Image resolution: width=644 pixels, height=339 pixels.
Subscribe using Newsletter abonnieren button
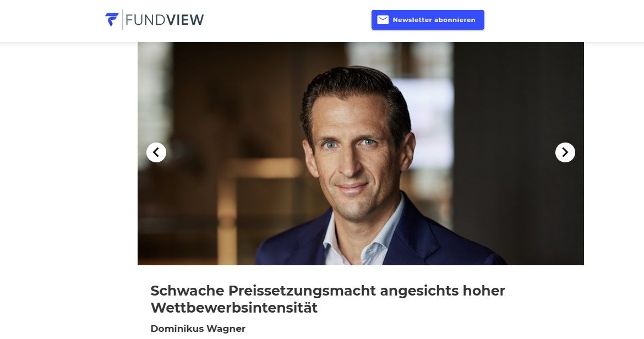click(428, 20)
